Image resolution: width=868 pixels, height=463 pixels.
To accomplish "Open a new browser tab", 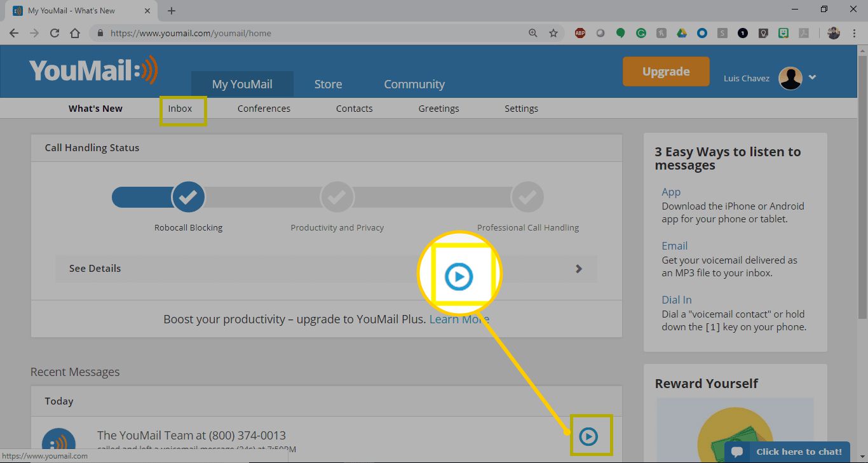I will pos(172,11).
